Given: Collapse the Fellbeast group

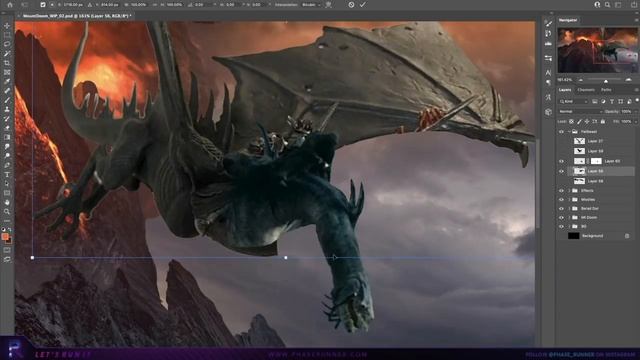Looking at the screenshot, I should pyautogui.click(x=569, y=132).
